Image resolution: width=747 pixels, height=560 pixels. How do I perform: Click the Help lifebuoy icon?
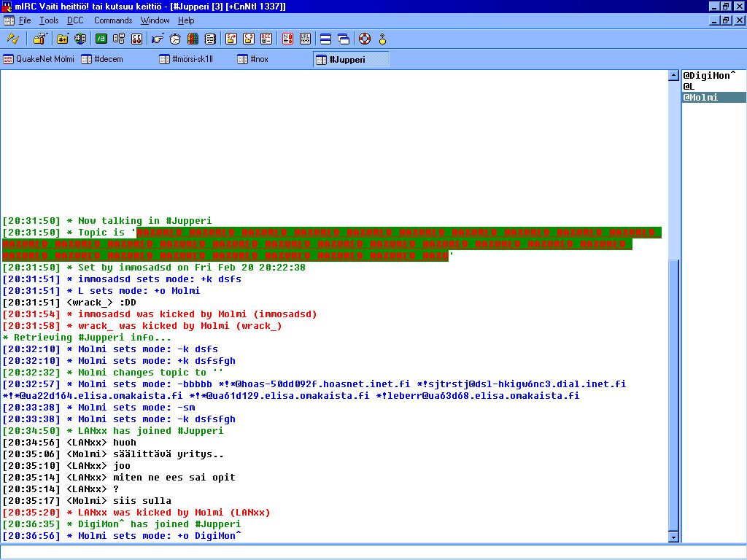click(x=364, y=39)
